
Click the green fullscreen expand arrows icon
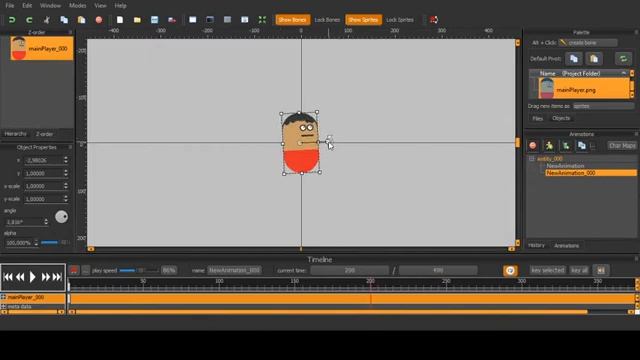(262, 20)
